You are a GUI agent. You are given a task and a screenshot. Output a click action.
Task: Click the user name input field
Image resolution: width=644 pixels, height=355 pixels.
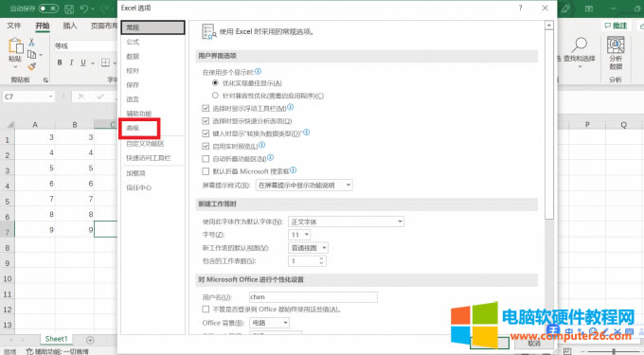click(x=313, y=297)
